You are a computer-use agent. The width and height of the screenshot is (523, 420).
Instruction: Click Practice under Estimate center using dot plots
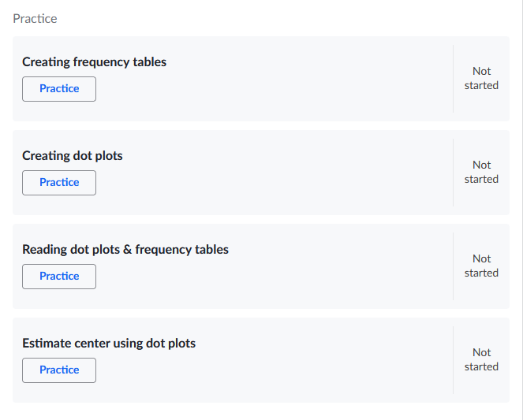(x=59, y=370)
